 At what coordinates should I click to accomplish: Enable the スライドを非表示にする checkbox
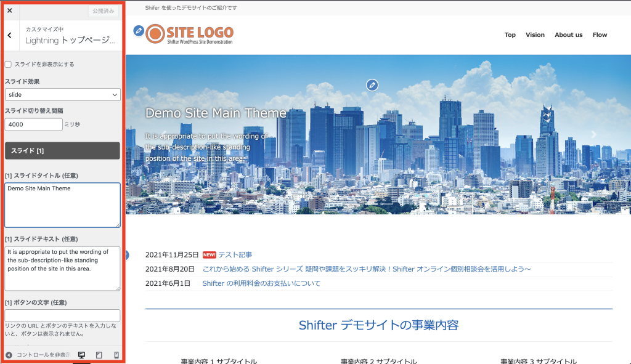8,64
